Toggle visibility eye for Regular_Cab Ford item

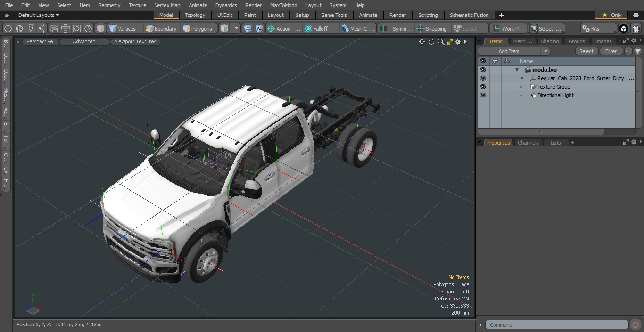(483, 78)
